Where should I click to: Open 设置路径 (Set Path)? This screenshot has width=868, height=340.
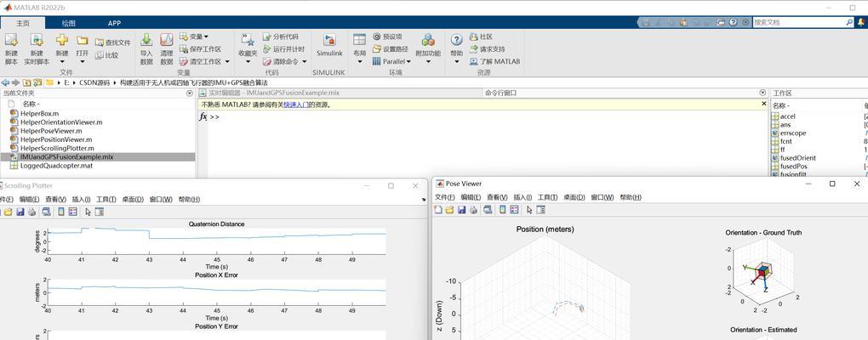[391, 49]
